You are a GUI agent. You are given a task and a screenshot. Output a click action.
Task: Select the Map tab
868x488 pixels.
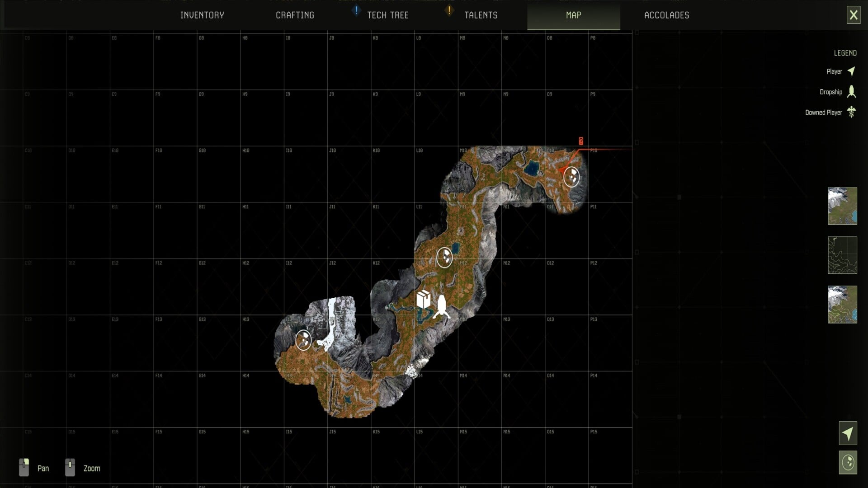573,15
